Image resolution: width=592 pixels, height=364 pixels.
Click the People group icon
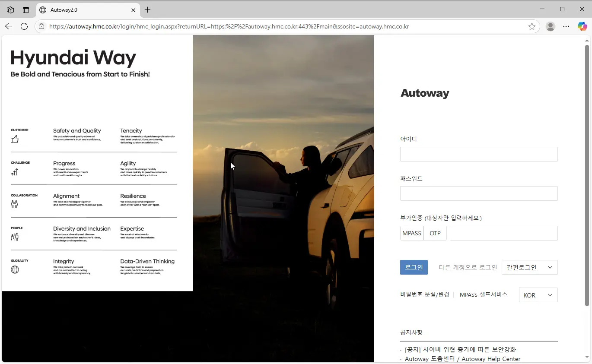[15, 237]
